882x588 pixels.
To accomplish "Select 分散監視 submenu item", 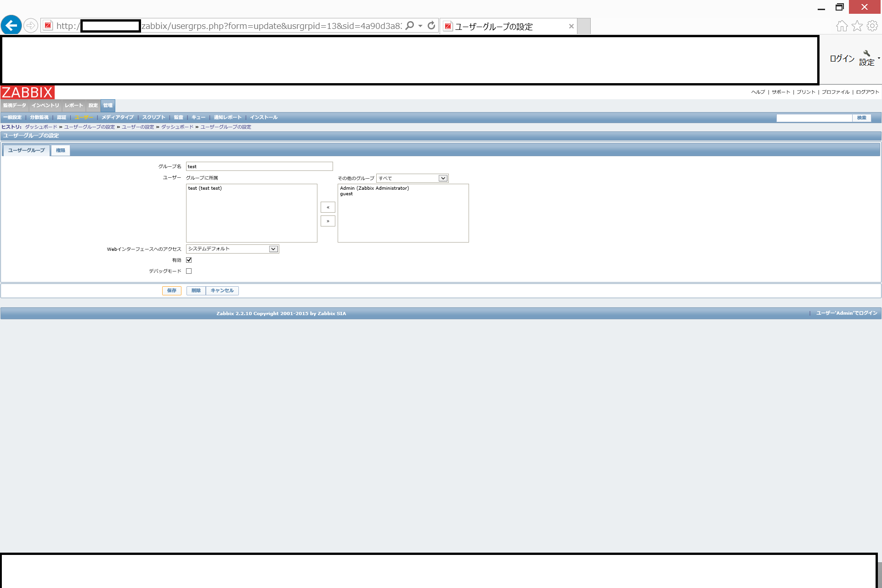I will click(x=40, y=118).
